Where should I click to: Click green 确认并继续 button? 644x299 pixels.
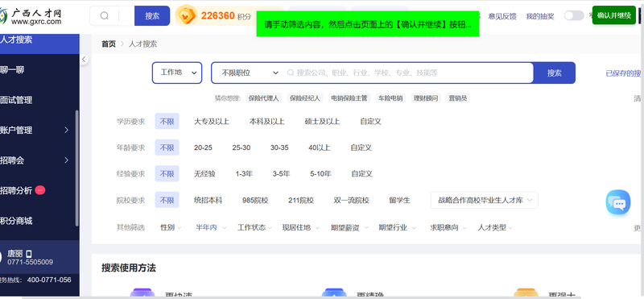tap(613, 15)
